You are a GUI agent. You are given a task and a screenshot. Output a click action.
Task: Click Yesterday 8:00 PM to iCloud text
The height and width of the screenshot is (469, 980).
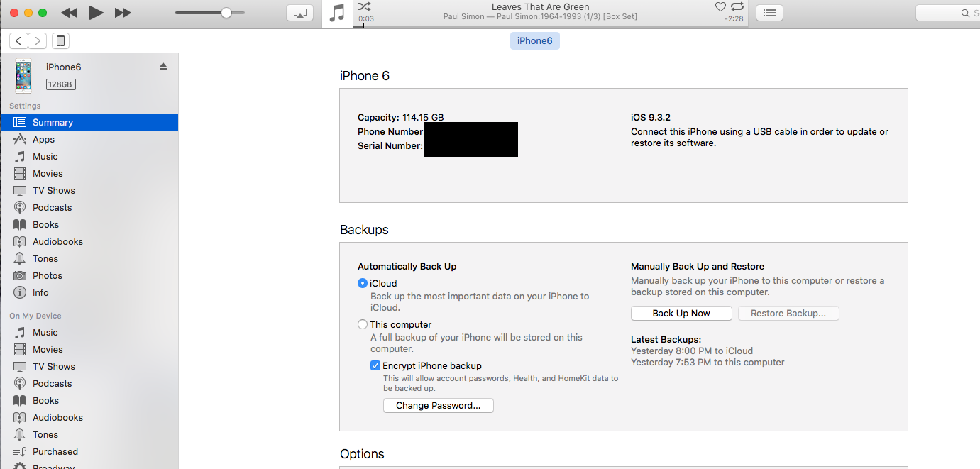coord(692,351)
